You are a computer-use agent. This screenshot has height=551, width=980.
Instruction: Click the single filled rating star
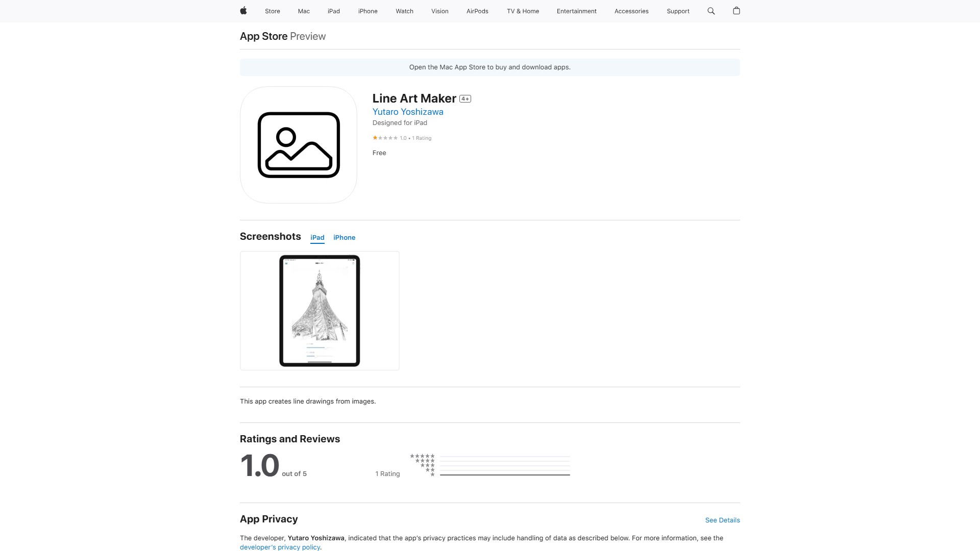tap(375, 138)
